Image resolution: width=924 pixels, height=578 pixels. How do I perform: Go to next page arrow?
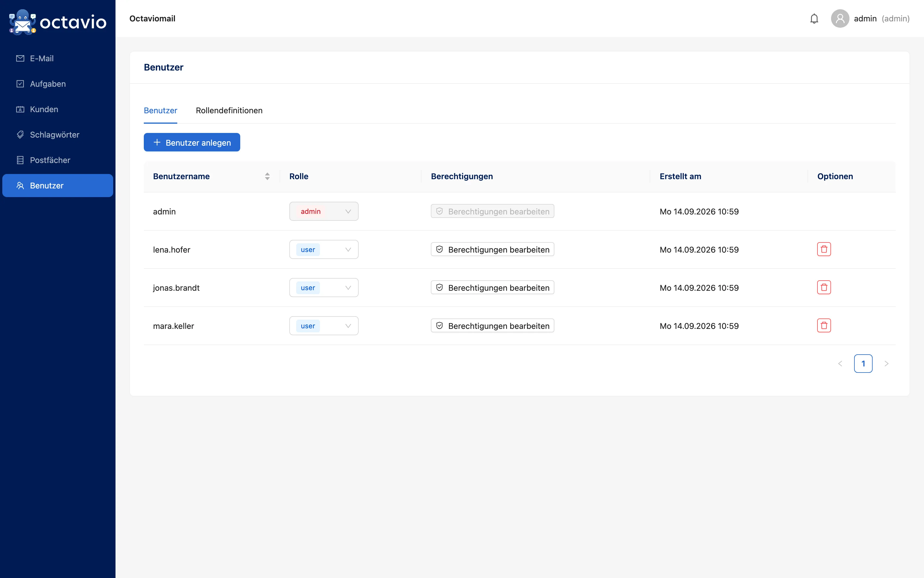[886, 364]
